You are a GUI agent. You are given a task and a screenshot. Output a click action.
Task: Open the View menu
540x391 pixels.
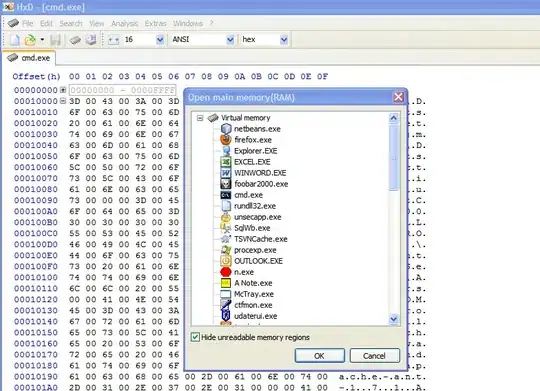pos(96,23)
